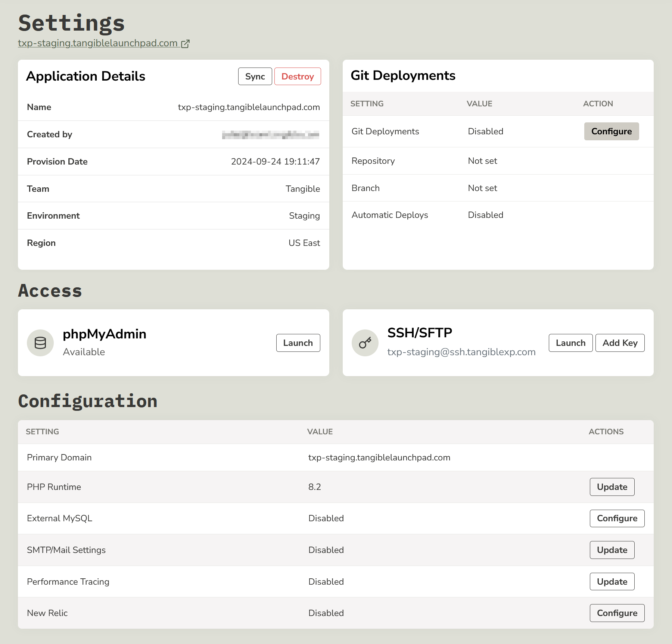Click the Application Details Name value

click(x=249, y=107)
